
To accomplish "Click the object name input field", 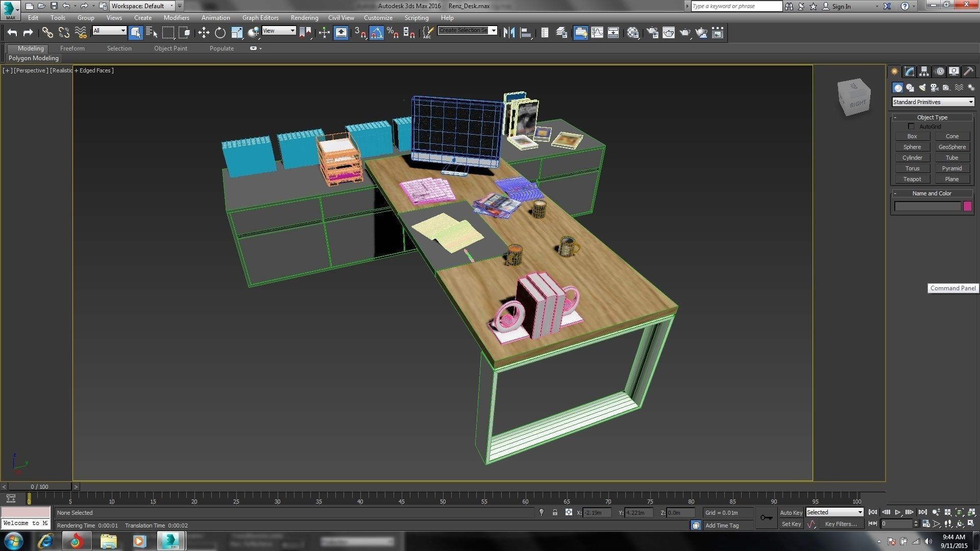I will pyautogui.click(x=927, y=206).
